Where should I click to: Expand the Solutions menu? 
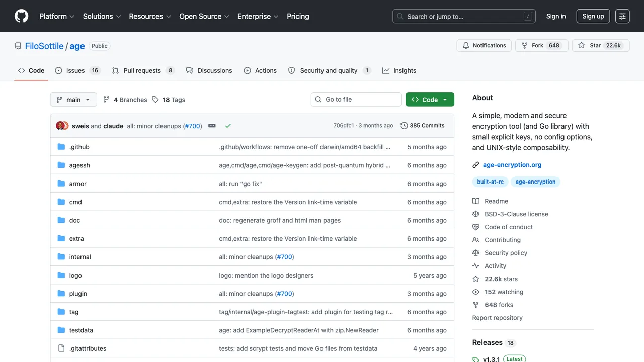102,16
